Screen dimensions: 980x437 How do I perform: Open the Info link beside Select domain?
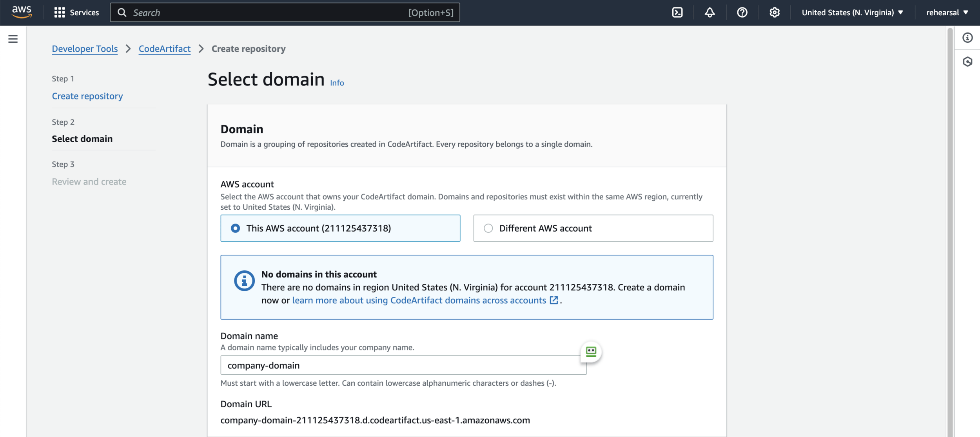click(337, 83)
